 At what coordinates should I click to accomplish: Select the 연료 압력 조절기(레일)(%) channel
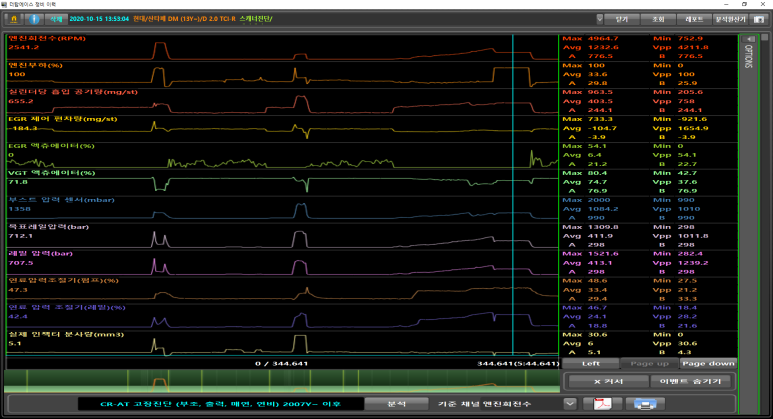pyautogui.click(x=67, y=308)
